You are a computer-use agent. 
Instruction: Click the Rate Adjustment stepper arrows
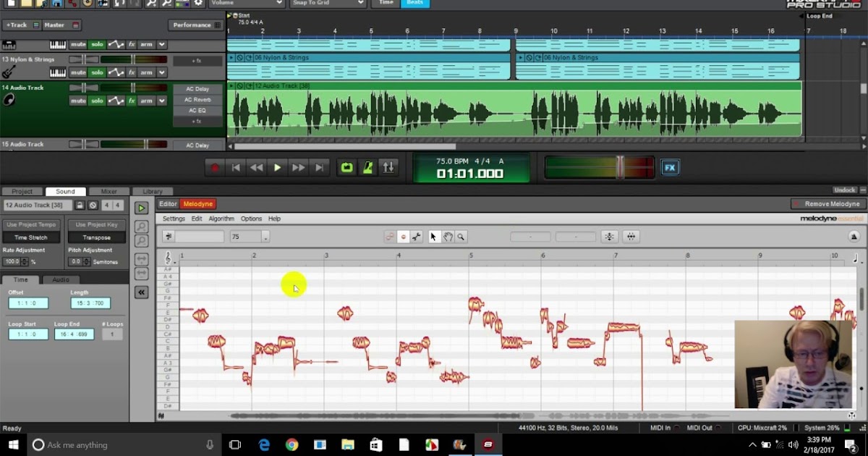tap(26, 261)
